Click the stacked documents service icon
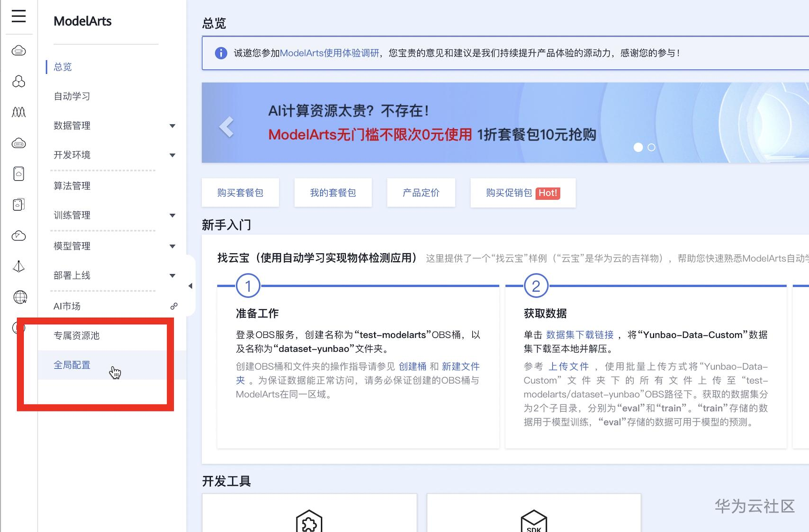809x532 pixels. point(18,204)
